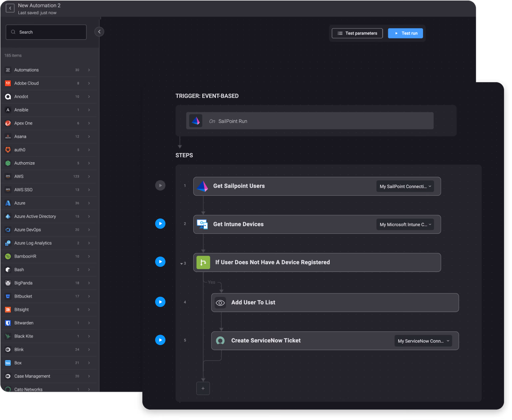
Task: Expand the Case Management category chevron
Action: click(89, 376)
